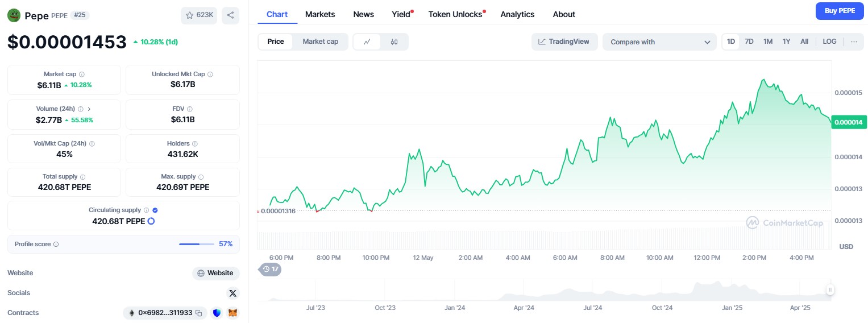Switch to candlestick chart icon
Image resolution: width=868 pixels, height=323 pixels.
394,42
